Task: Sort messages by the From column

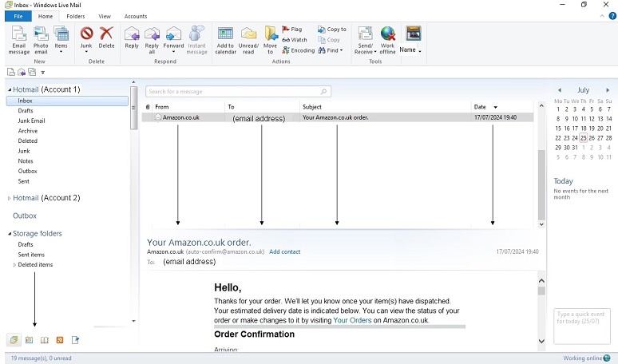Action: (x=188, y=107)
